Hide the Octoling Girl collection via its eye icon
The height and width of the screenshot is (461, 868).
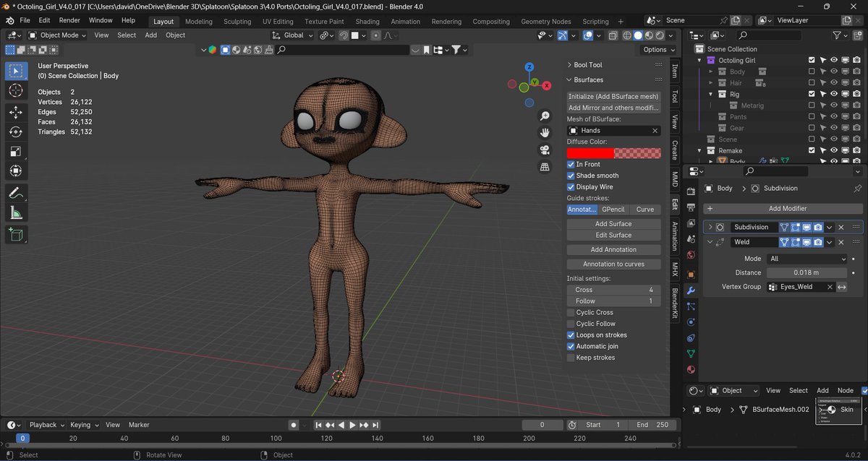834,60
